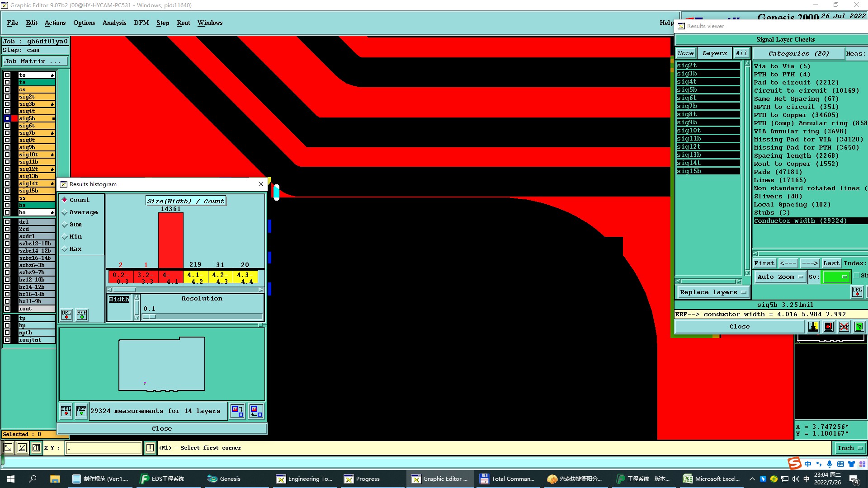Click the Last result navigation button
The height and width of the screenshot is (488, 868).
pos(831,263)
